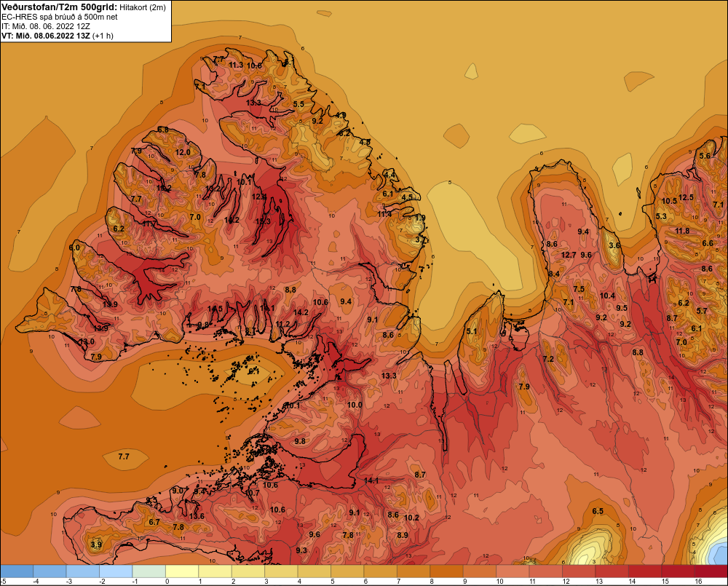
Task: Click the station temperature value 12.7
Action: [569, 255]
